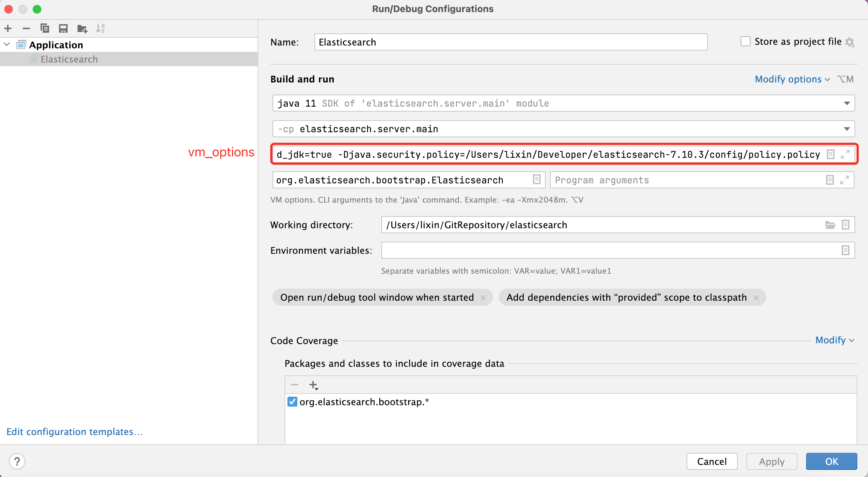The height and width of the screenshot is (477, 868).
Task: Insert macro in VM options field
Action: pos(831,154)
